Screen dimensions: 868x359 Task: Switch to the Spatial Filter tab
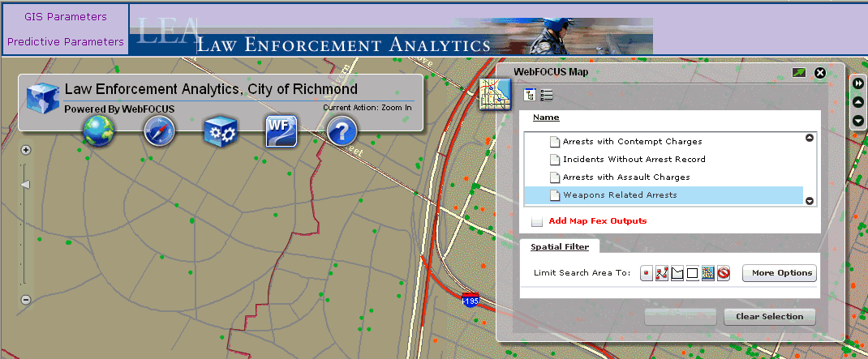pos(560,246)
